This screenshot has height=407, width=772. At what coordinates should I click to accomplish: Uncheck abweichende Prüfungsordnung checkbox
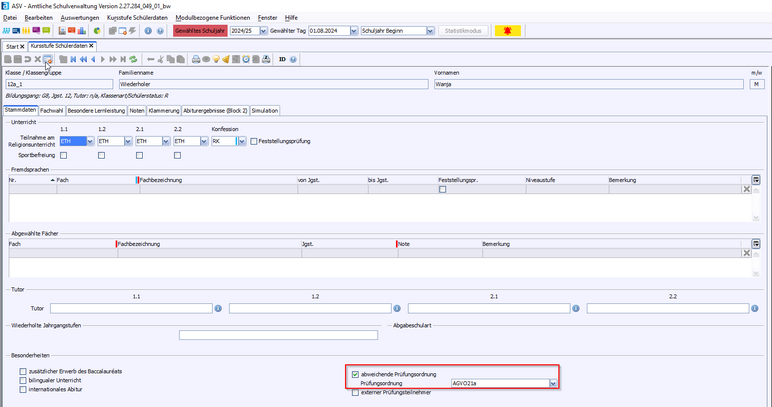click(x=355, y=373)
